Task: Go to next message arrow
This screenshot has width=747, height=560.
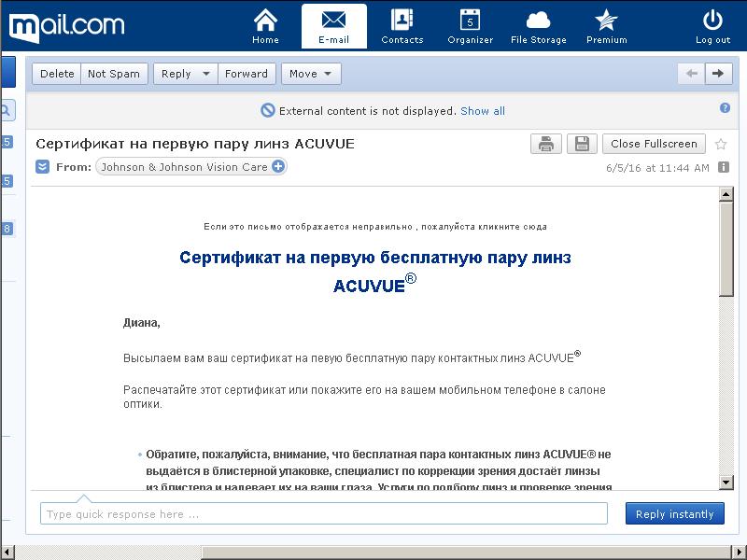Action: [718, 74]
